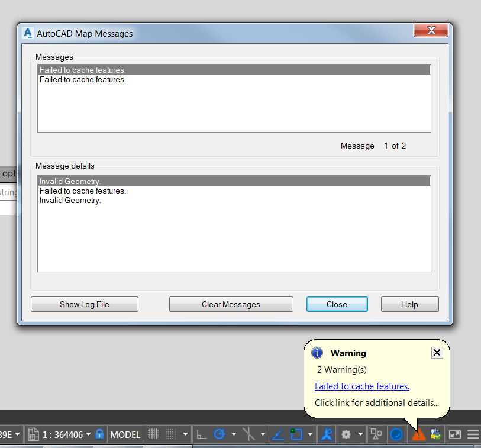
Task: Open status bar Customization menu icon
Action: tap(473, 434)
